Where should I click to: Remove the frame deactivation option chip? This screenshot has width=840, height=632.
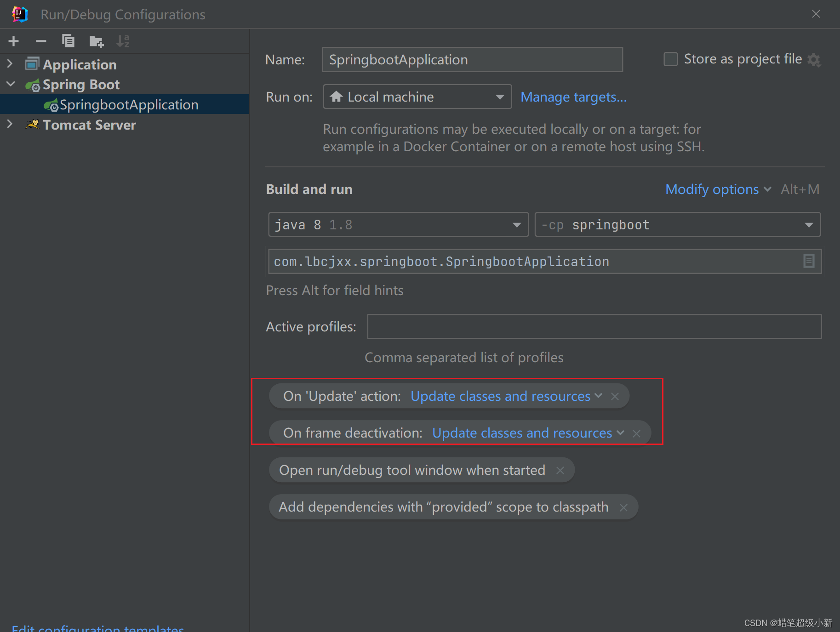(x=636, y=433)
